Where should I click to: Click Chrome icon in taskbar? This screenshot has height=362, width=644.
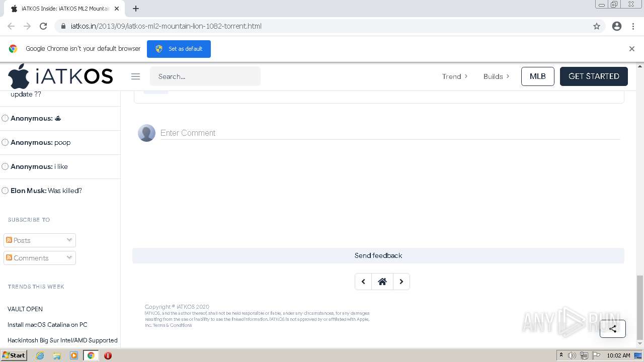[x=91, y=355]
